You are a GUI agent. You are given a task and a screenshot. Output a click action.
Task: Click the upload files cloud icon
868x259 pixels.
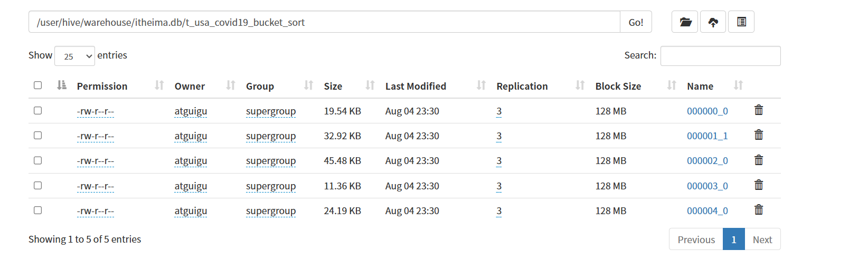pyautogui.click(x=713, y=22)
